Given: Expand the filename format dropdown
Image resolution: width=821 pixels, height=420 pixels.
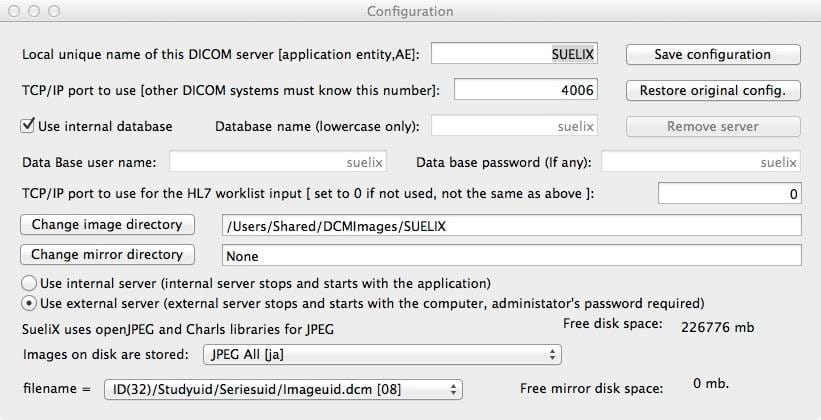Looking at the screenshot, I should (283, 389).
